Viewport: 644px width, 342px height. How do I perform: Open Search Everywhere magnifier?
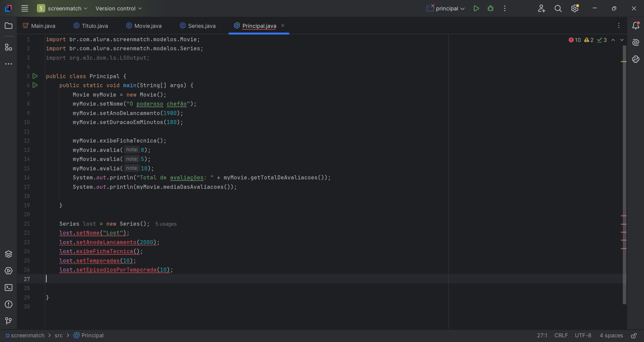[x=558, y=8]
